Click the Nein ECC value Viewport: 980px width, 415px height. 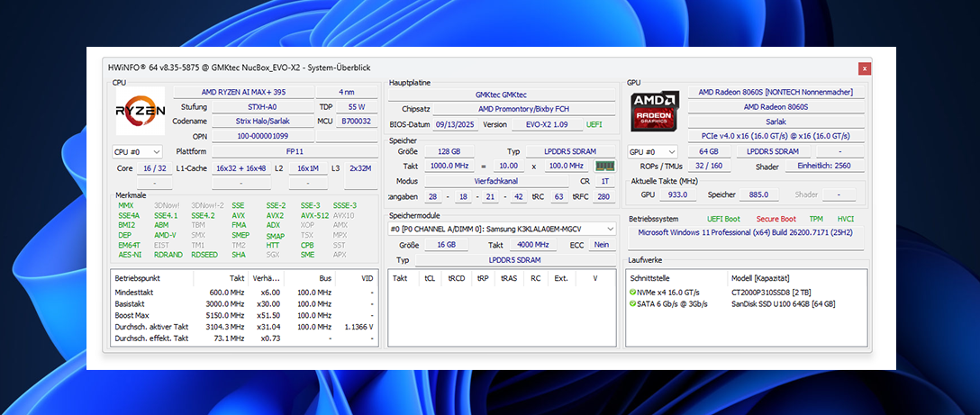(x=602, y=245)
